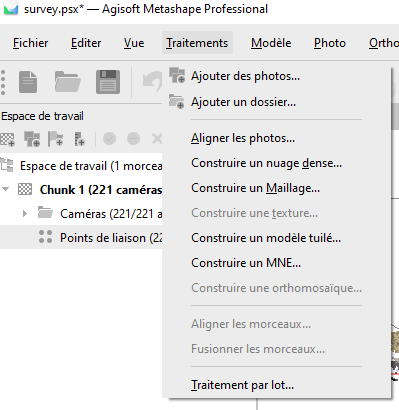This screenshot has width=399, height=410.
Task: Click the Undo arrow toolbar icon
Action: pyautogui.click(x=152, y=82)
